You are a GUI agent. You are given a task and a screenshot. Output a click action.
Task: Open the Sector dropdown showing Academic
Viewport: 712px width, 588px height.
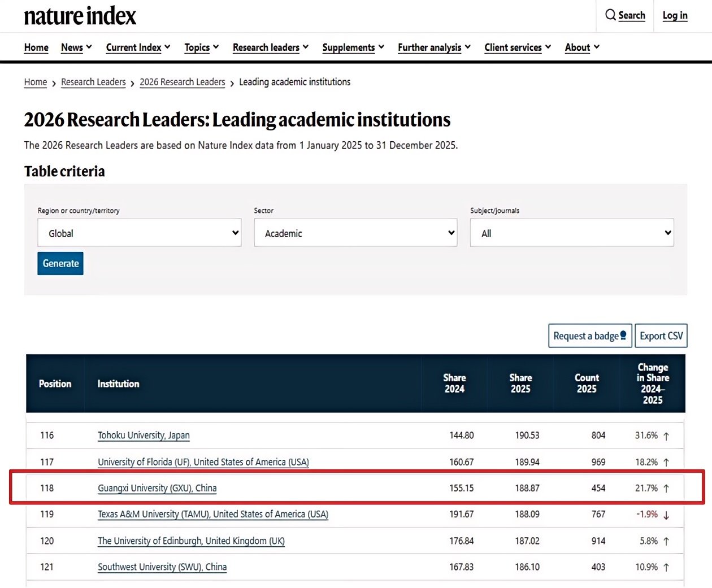click(355, 233)
